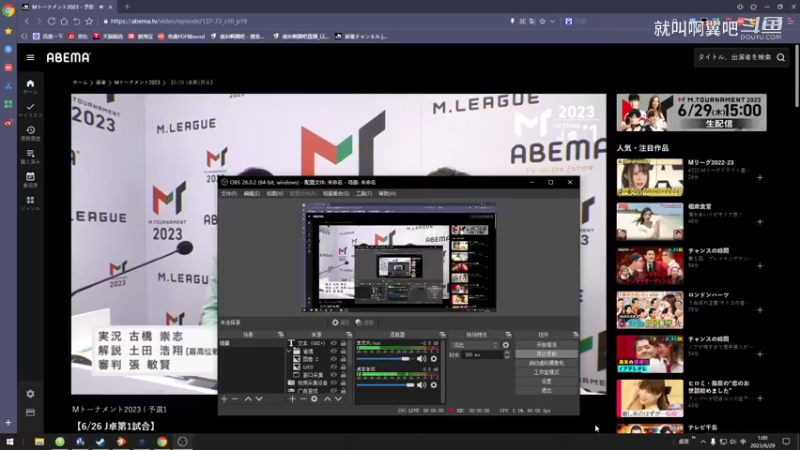The width and height of the screenshot is (800, 450).
Task: Toggle visibility of the 文本 (GDI+) source
Action: tap(334, 343)
